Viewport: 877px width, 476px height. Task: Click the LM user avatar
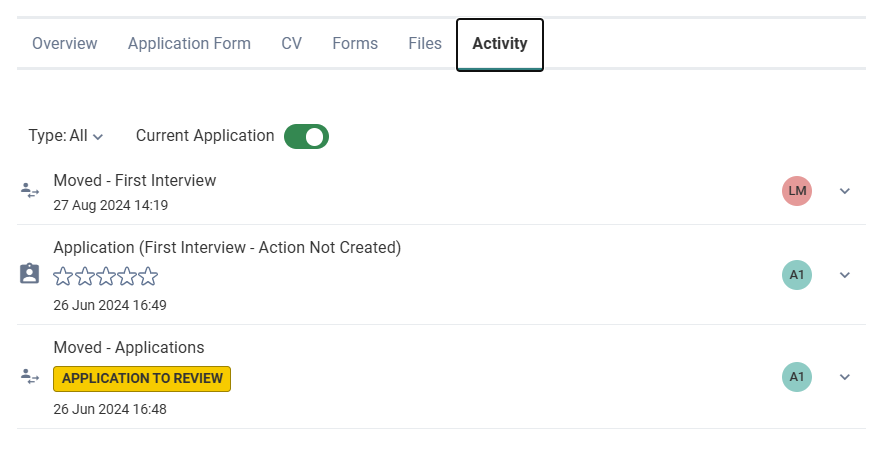click(x=796, y=191)
